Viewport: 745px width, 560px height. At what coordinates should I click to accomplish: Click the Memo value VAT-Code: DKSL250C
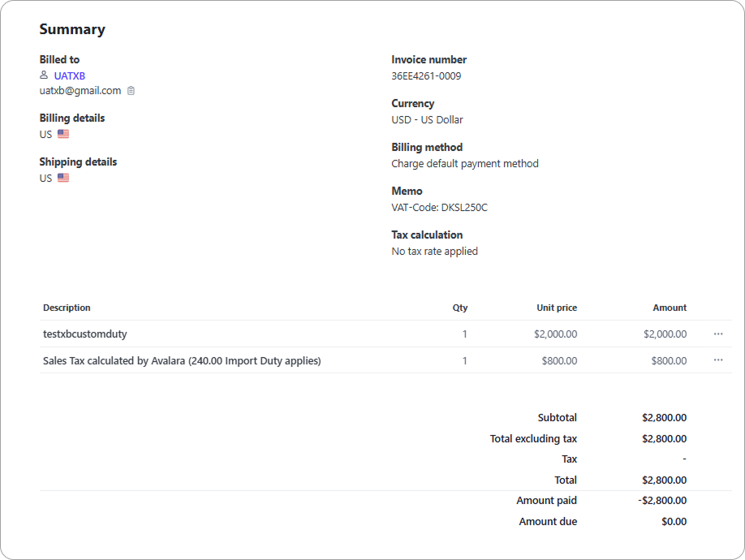click(x=439, y=207)
